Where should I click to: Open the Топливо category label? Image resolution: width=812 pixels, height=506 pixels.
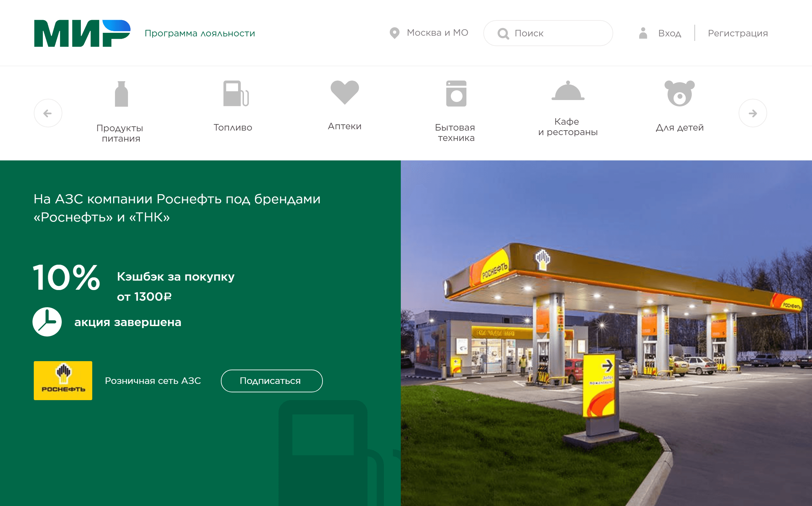tap(233, 128)
